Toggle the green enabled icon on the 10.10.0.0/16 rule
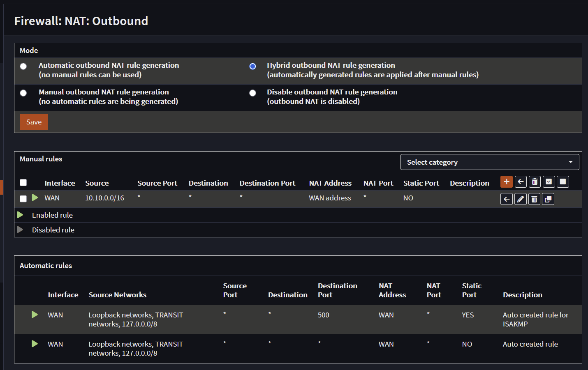Viewport: 588px width, 370px height. point(35,198)
